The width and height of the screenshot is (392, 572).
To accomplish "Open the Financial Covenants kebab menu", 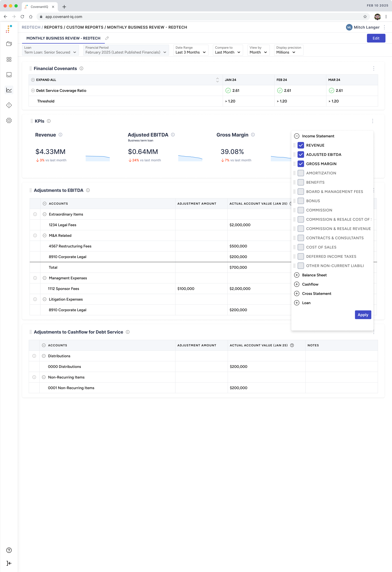I will pyautogui.click(x=374, y=68).
